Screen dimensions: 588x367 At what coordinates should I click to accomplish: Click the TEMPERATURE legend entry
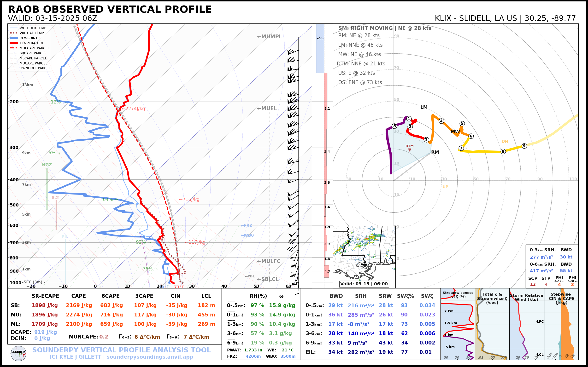tap(32, 43)
